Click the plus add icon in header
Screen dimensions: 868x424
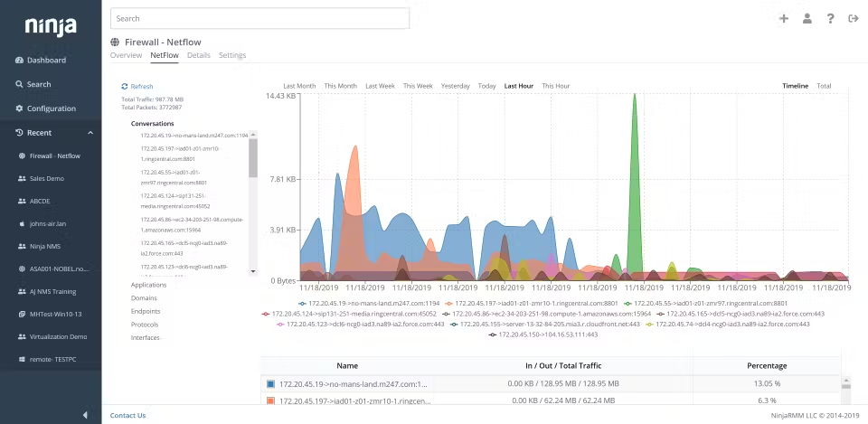click(783, 18)
